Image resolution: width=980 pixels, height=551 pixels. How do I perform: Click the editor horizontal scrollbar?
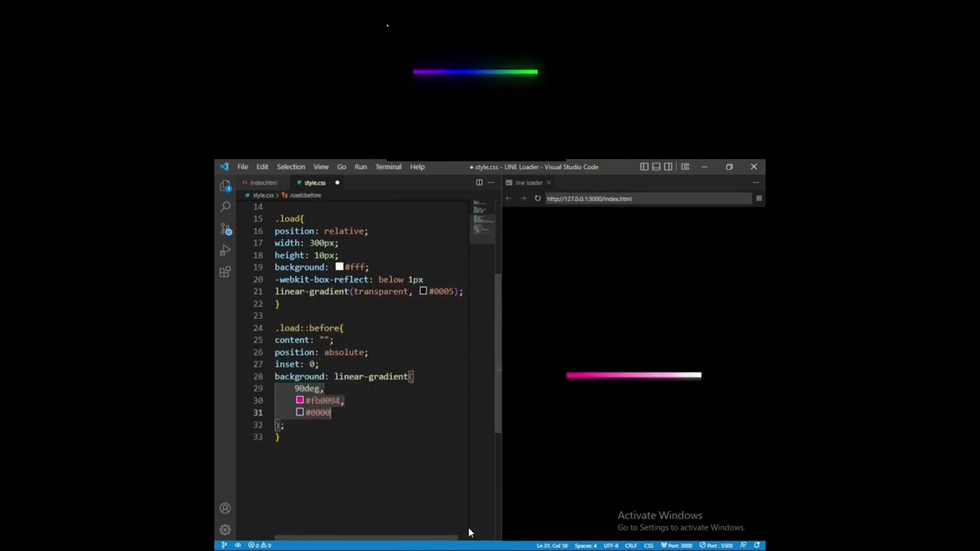366,537
